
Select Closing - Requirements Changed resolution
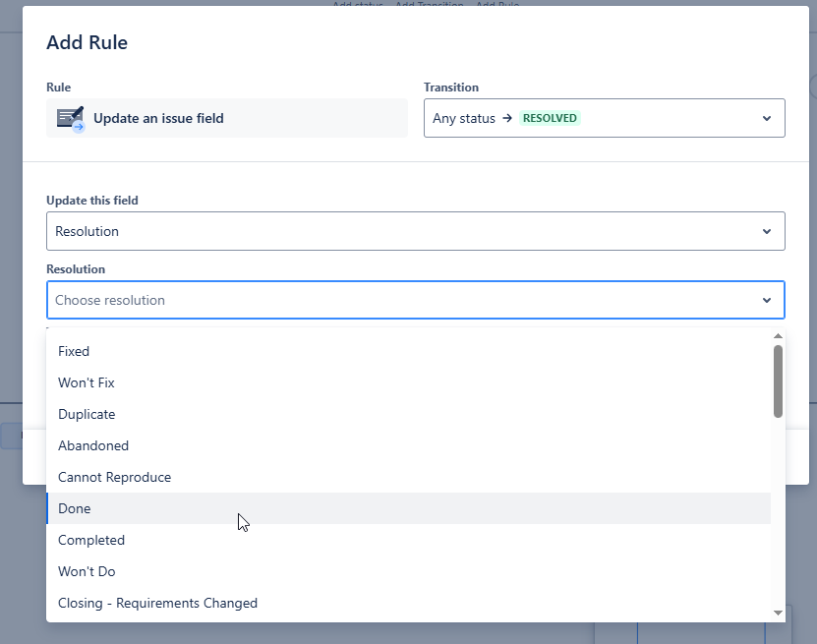157,603
